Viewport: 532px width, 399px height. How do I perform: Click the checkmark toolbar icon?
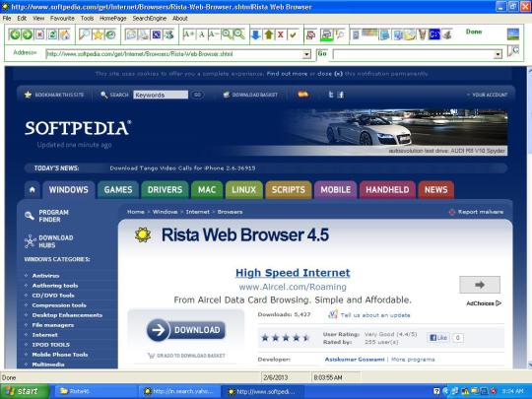pyautogui.click(x=294, y=34)
